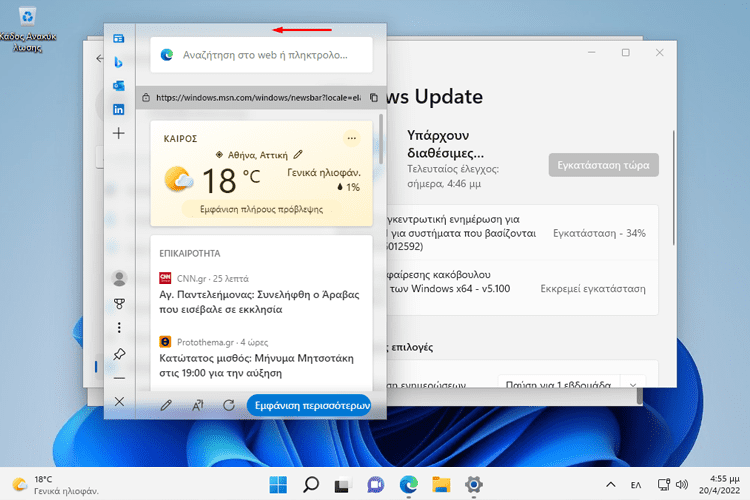The width and height of the screenshot is (750, 500).
Task: Click back arrow in Settings window
Action: [99, 58]
